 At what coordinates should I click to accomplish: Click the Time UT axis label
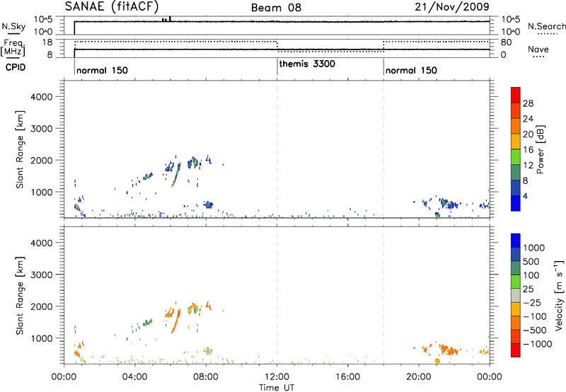pos(277,388)
